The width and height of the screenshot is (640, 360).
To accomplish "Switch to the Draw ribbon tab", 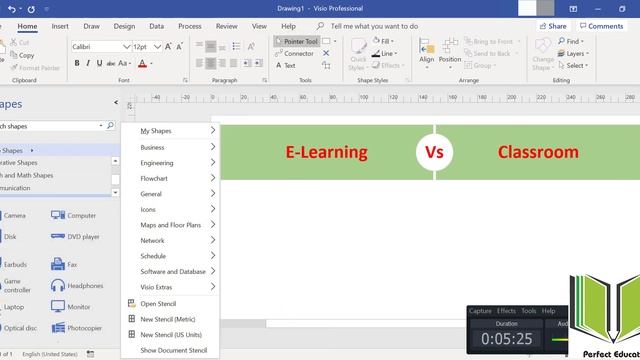I will tap(91, 26).
